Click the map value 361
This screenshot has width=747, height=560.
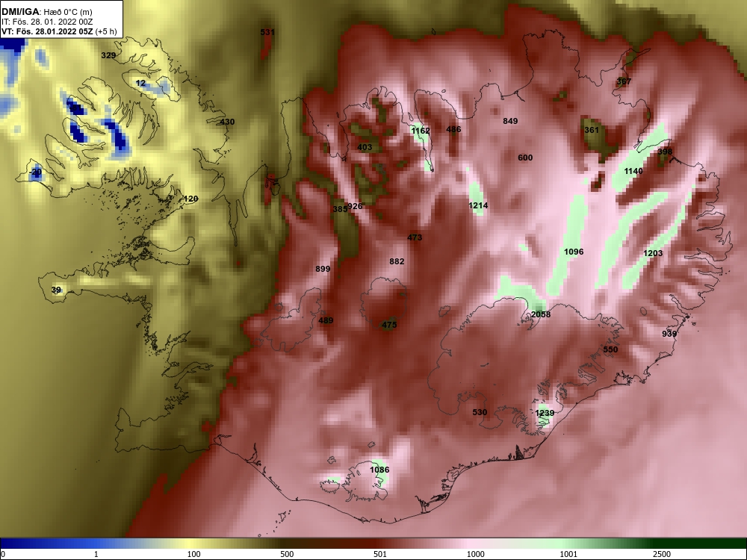coord(591,130)
